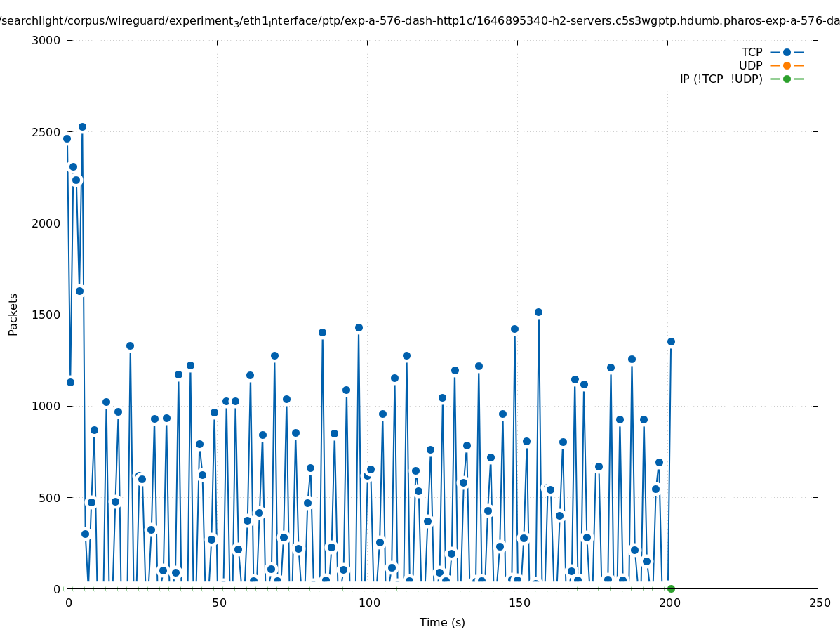Click the 50 x-axis tick label
840x632 pixels.
pos(218,603)
